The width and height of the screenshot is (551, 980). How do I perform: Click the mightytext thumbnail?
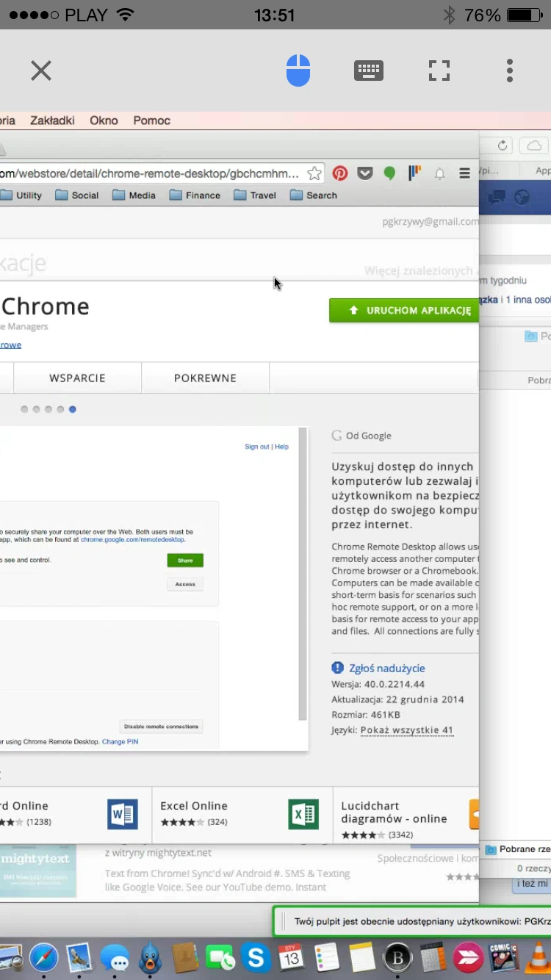click(x=37, y=871)
